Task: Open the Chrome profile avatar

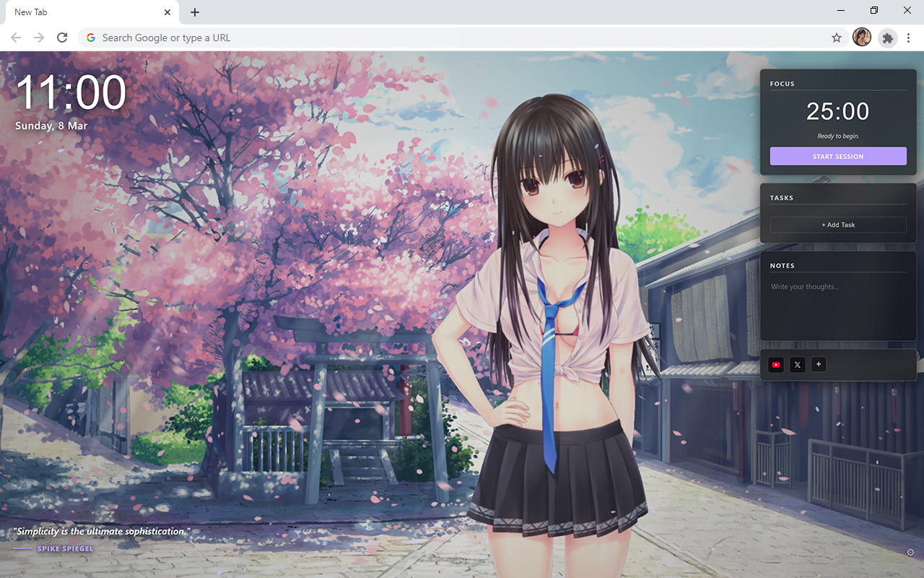Action: pyautogui.click(x=862, y=38)
